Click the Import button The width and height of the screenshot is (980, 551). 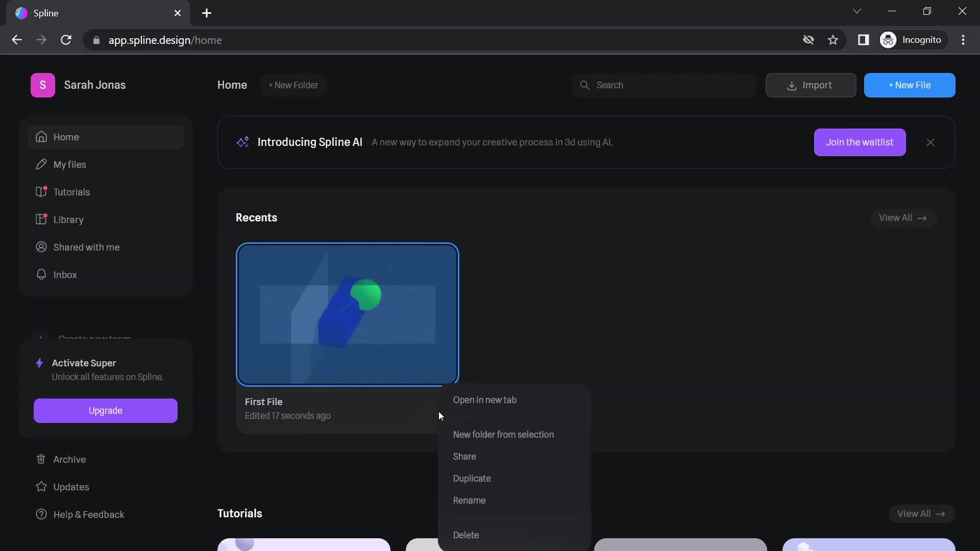810,84
